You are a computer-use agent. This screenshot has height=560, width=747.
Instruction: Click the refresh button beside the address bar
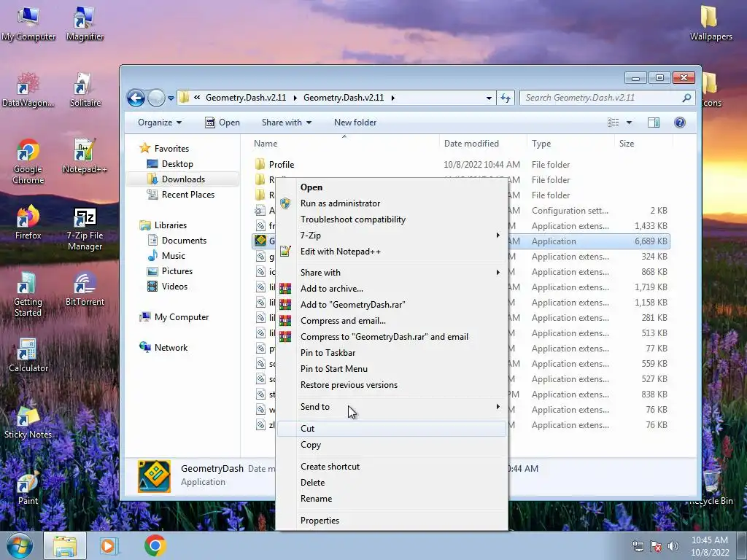click(506, 98)
